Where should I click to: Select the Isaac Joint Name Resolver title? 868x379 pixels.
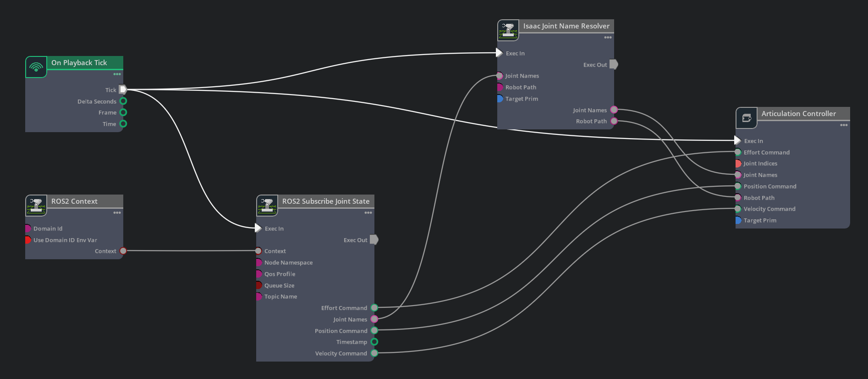(x=566, y=26)
